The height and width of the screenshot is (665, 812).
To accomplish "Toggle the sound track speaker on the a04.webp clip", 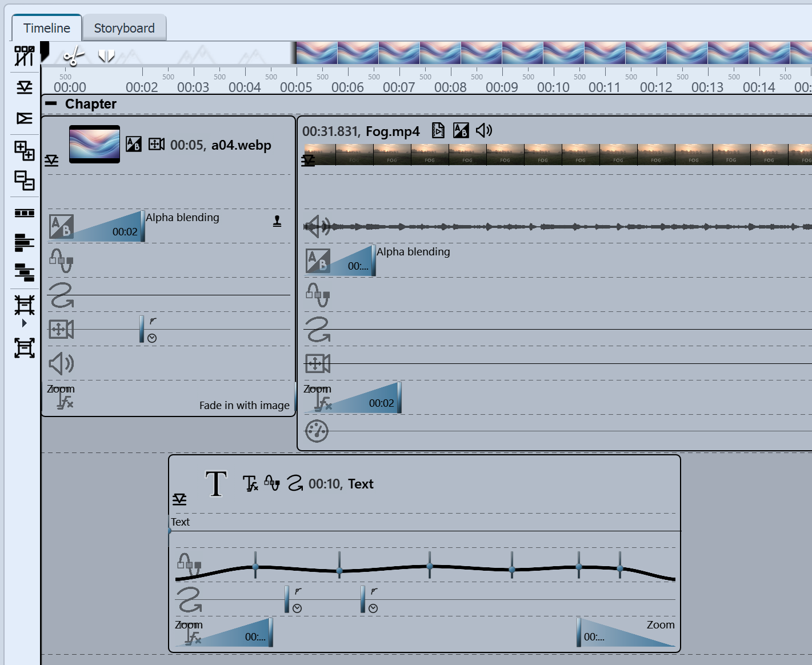I will [x=61, y=364].
